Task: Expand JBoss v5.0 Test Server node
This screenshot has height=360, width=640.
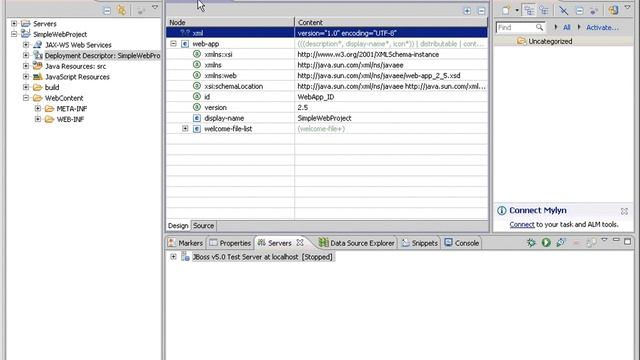Action: 173,257
